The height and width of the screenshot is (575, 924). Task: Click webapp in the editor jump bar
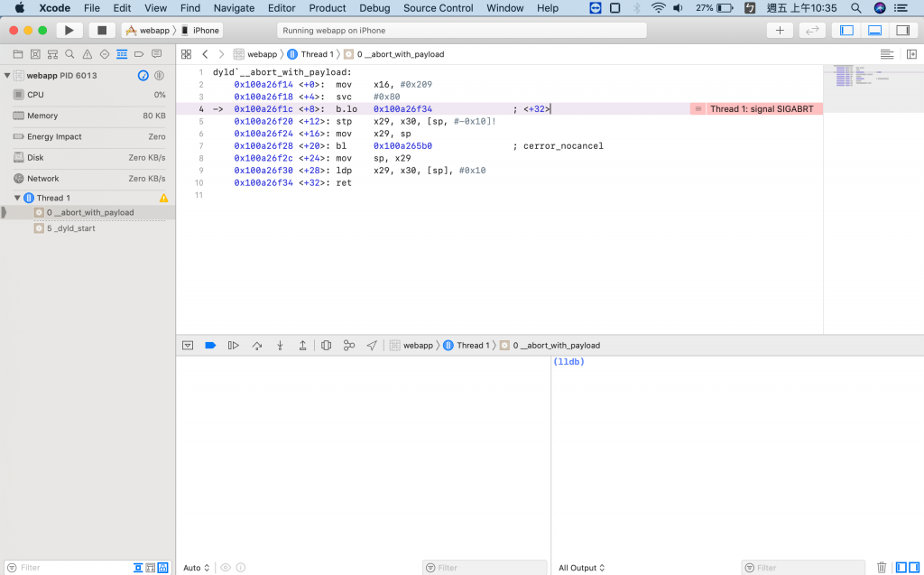pyautogui.click(x=255, y=54)
